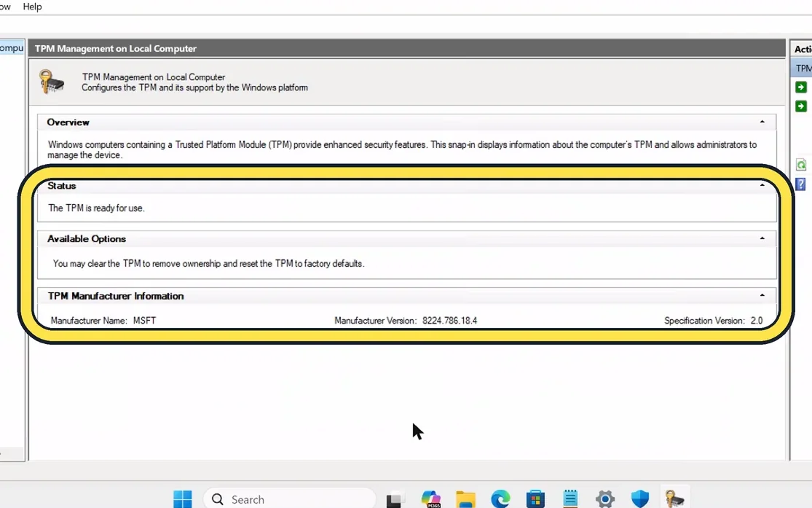The height and width of the screenshot is (508, 812).
Task: Open Notepad from the taskbar
Action: [x=570, y=499]
